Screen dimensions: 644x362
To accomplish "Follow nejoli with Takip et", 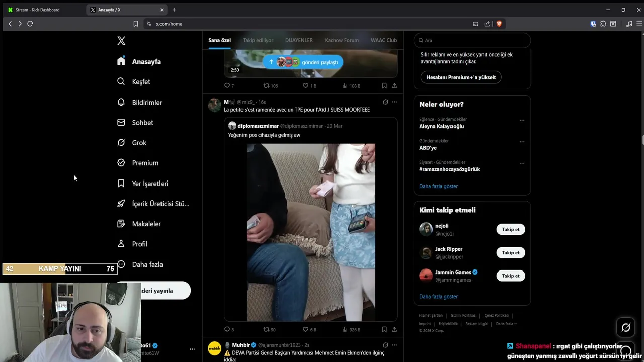I will [x=511, y=229].
